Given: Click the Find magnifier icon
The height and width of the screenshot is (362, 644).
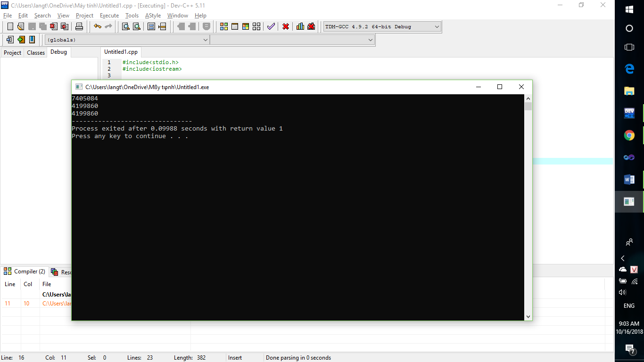Looking at the screenshot, I should [126, 26].
